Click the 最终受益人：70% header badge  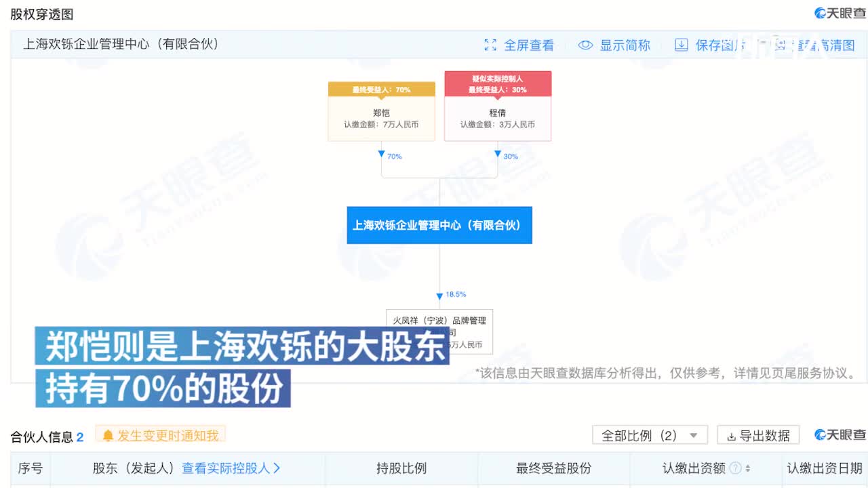[x=381, y=89]
